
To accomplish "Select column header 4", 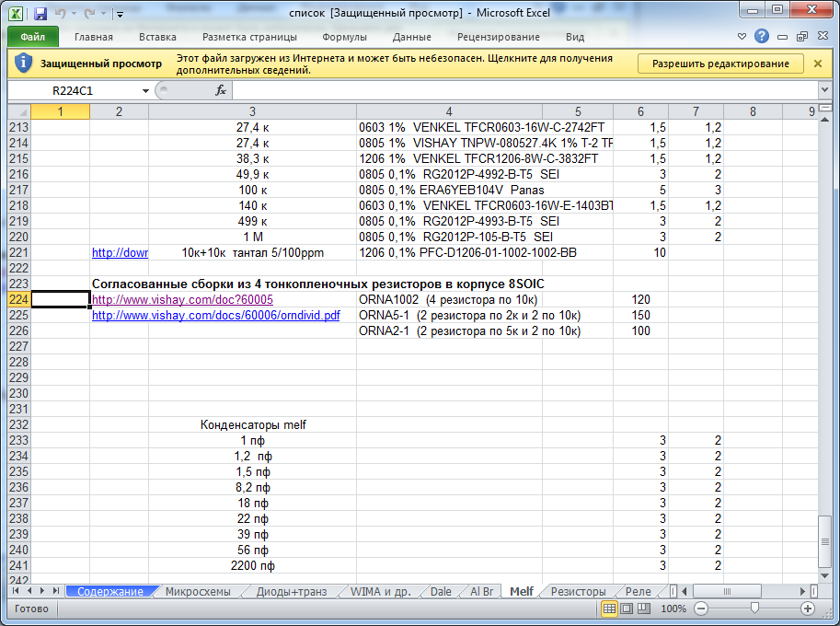I will click(x=449, y=111).
